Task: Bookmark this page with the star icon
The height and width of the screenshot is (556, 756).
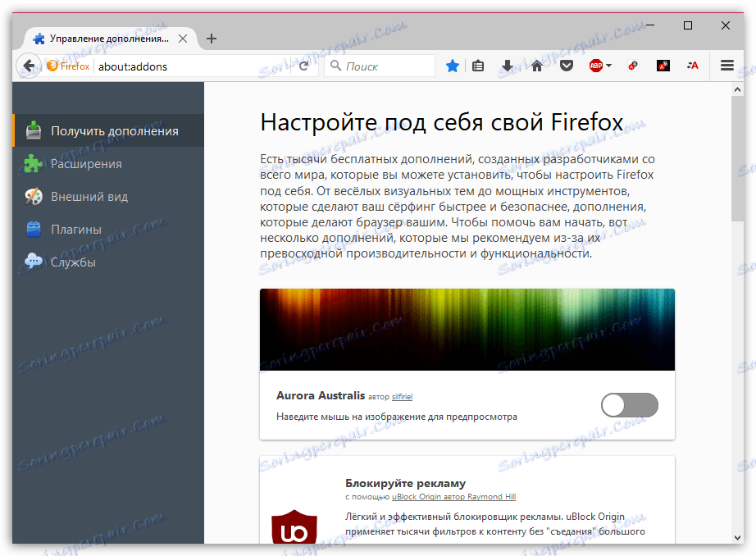Action: click(x=453, y=66)
